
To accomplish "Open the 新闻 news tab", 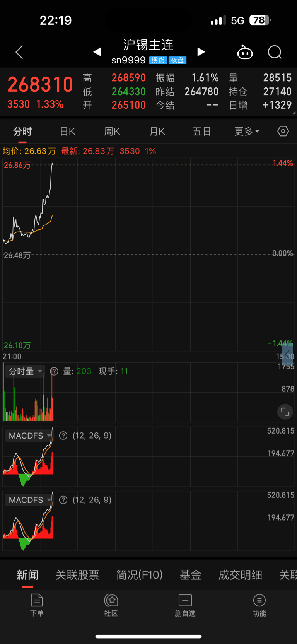I will coord(27,575).
